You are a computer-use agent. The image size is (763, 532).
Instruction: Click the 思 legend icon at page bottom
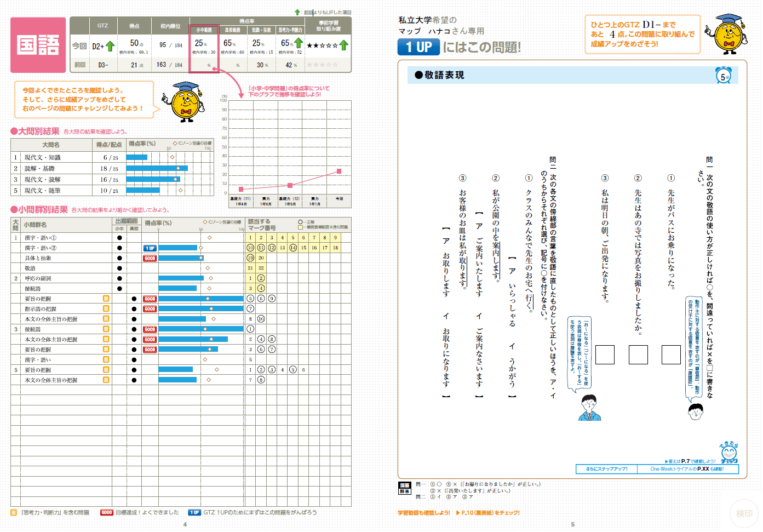click(x=14, y=512)
